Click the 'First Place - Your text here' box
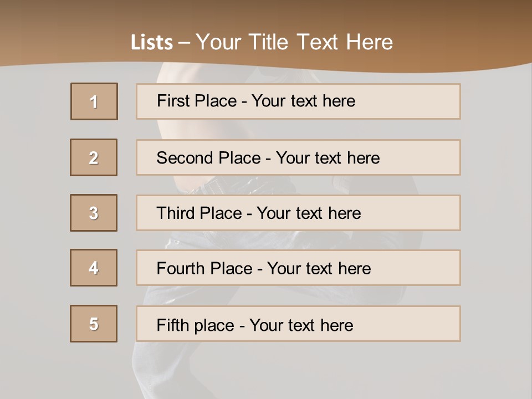 pyautogui.click(x=298, y=101)
